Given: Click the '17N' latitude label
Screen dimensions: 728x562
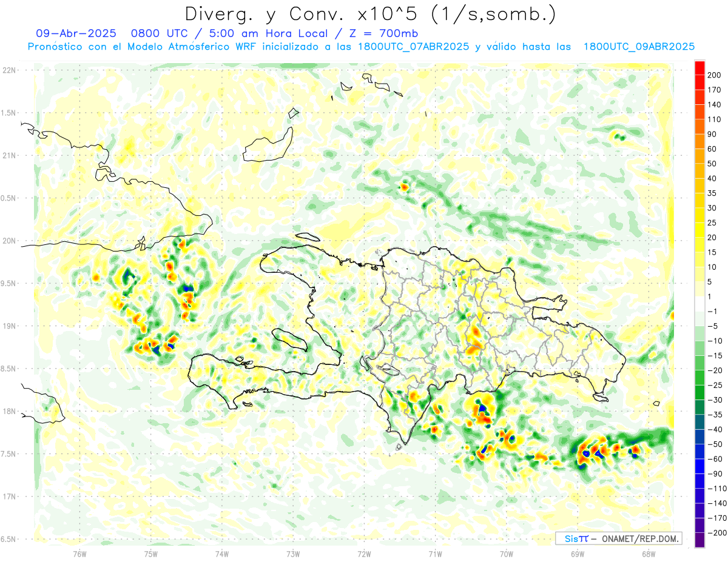Looking at the screenshot, I should click(8, 497).
